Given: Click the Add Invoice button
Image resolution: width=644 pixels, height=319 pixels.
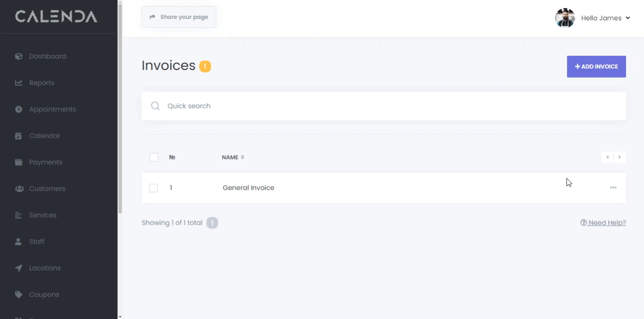Looking at the screenshot, I should 596,67.
